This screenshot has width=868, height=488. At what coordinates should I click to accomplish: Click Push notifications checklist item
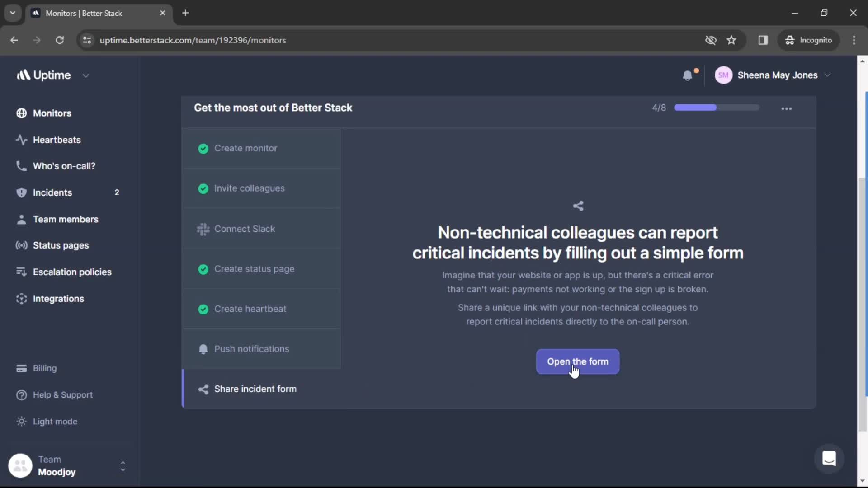pyautogui.click(x=251, y=348)
